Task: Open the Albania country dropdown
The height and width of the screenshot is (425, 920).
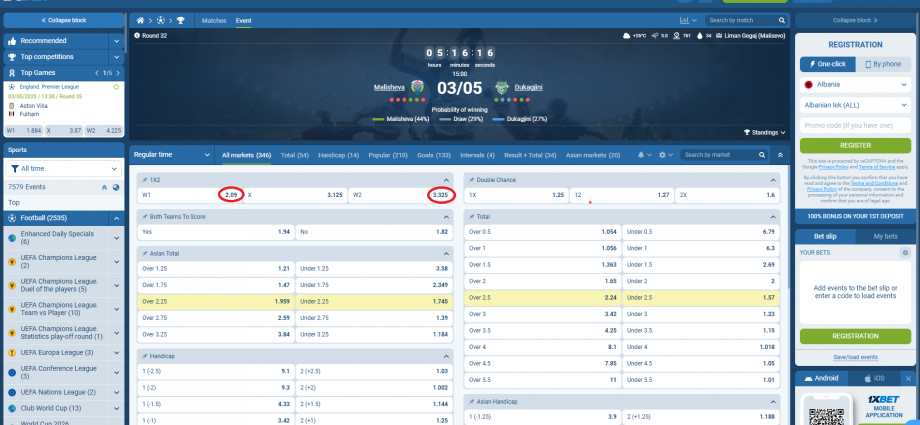Action: tap(855, 85)
